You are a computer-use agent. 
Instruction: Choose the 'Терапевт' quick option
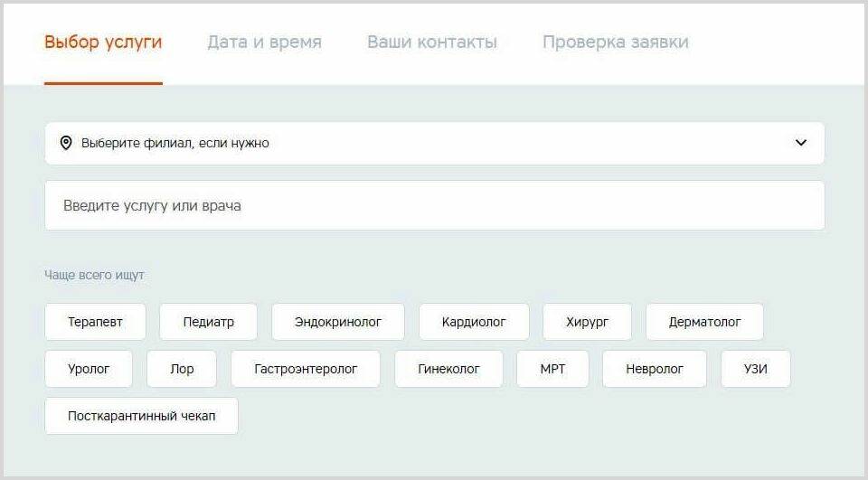(95, 322)
